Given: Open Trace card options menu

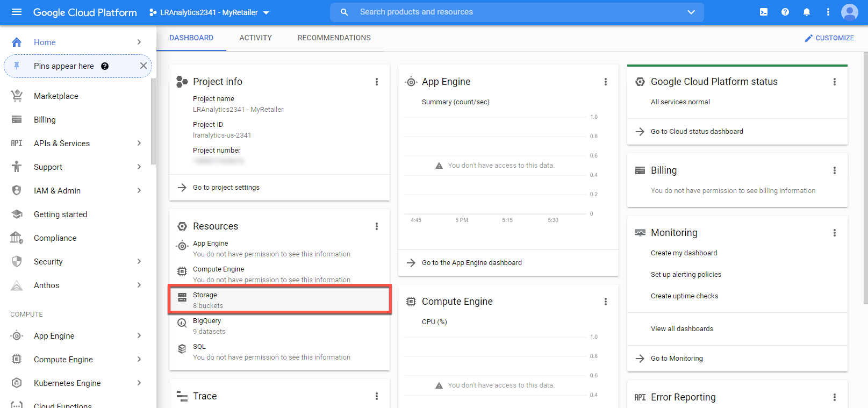Looking at the screenshot, I should tap(377, 396).
